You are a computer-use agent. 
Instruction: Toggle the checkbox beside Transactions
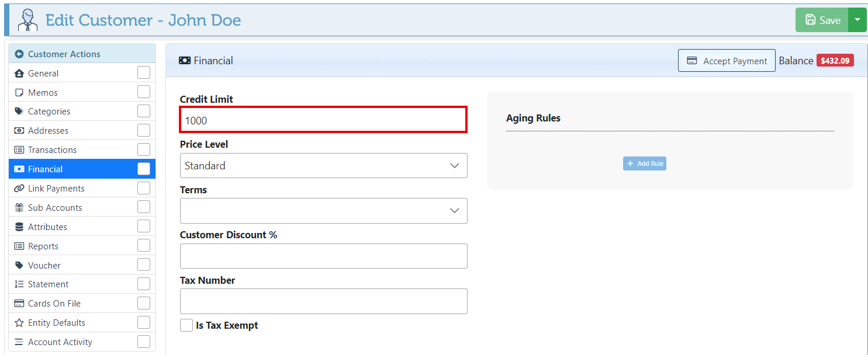(144, 149)
